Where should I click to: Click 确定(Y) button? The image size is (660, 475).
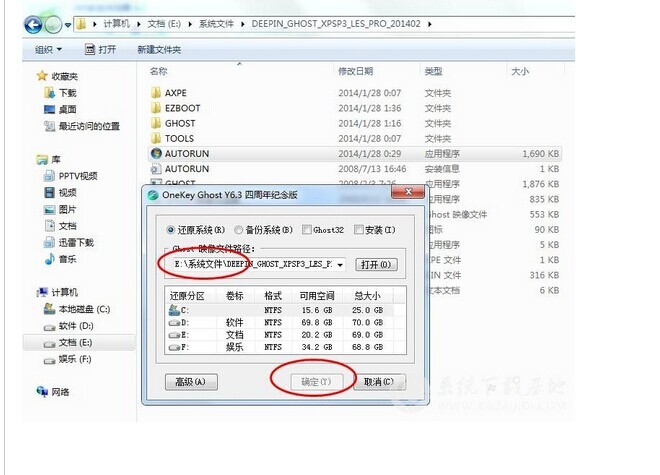click(x=316, y=382)
